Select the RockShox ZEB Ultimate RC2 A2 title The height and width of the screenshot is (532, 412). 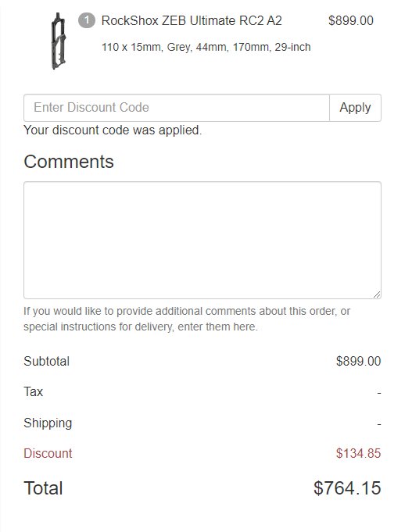pyautogui.click(x=192, y=20)
